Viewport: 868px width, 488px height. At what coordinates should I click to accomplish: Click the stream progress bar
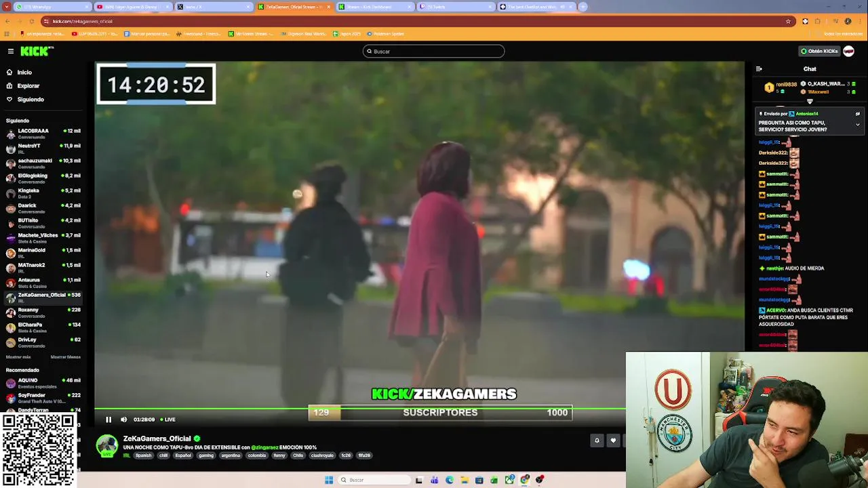click(x=359, y=409)
